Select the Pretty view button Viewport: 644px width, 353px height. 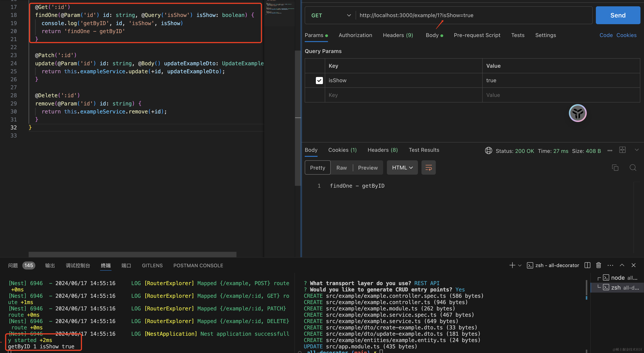click(318, 168)
